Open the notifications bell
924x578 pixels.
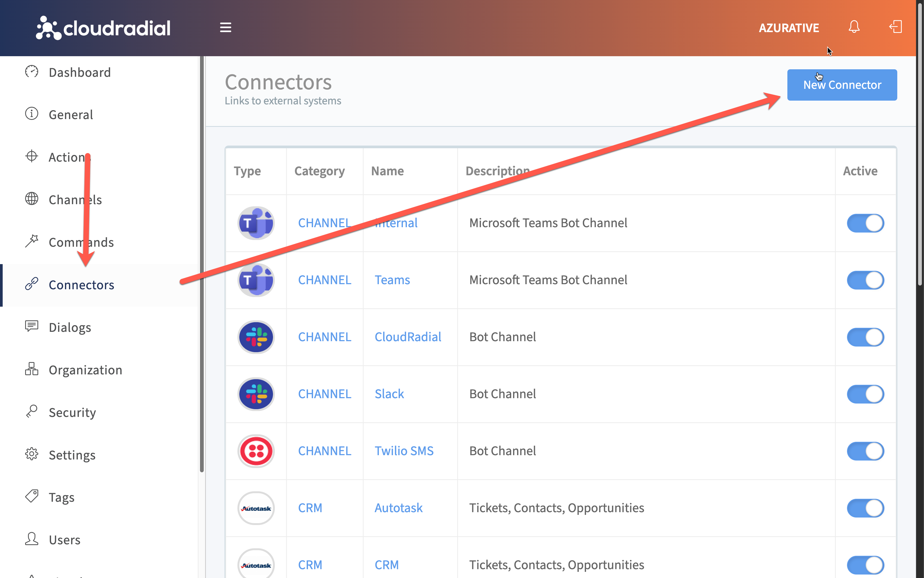854,27
